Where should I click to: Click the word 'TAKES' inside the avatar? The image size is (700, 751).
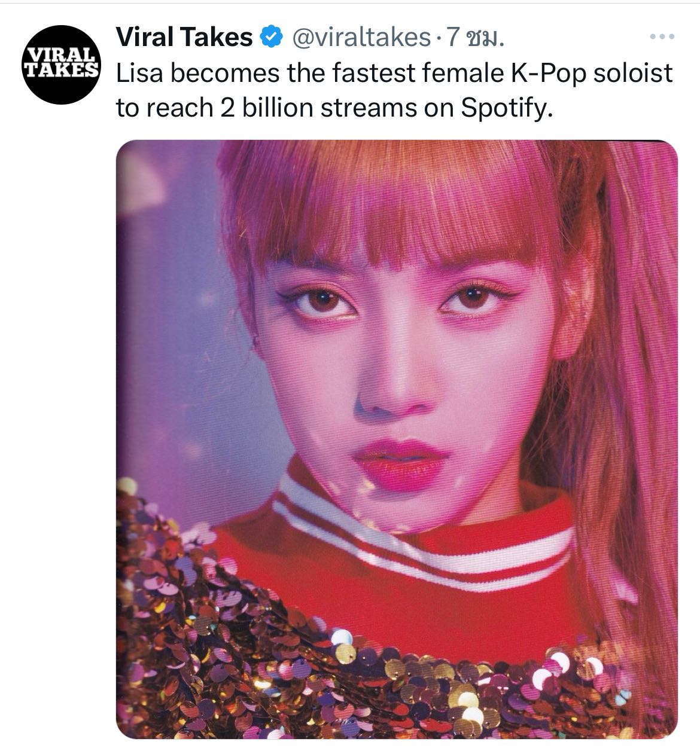pos(60,71)
